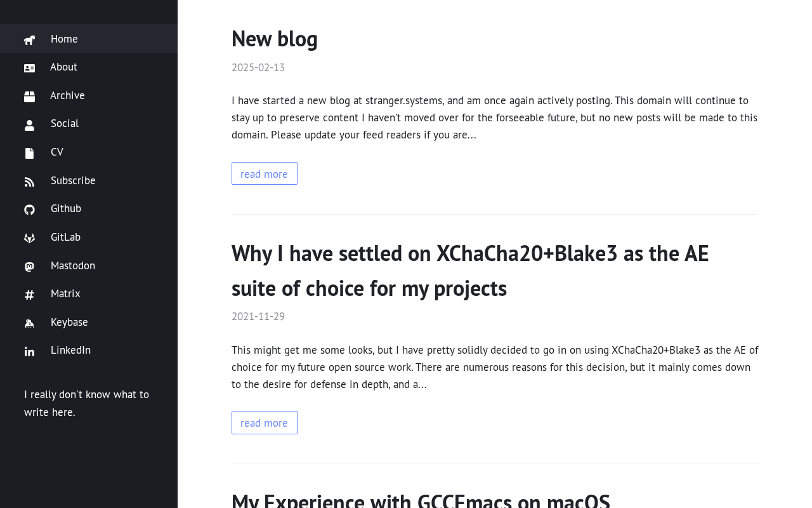
Task: Go to the About page link
Action: [63, 67]
